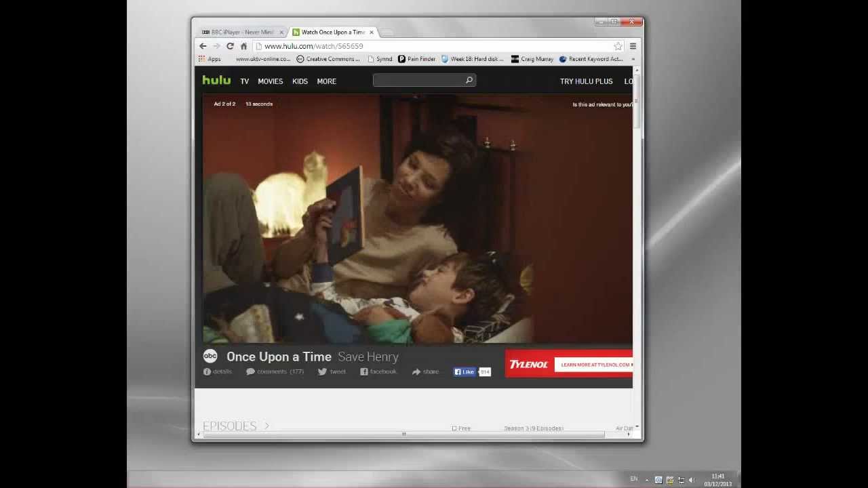
Task: Open the uktv-online bookmark
Action: [263, 59]
